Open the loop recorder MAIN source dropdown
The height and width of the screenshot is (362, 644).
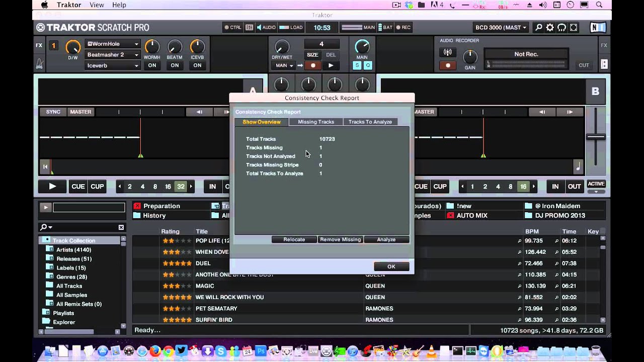284,65
